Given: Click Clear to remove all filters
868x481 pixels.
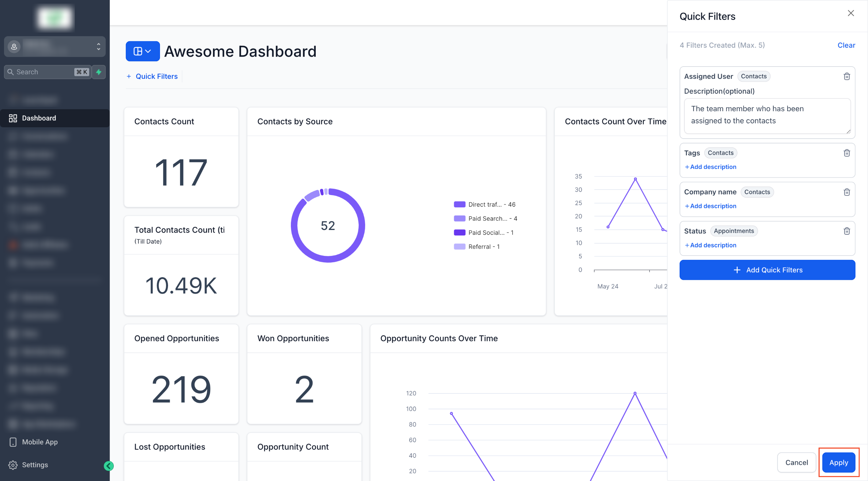Looking at the screenshot, I should coord(846,45).
